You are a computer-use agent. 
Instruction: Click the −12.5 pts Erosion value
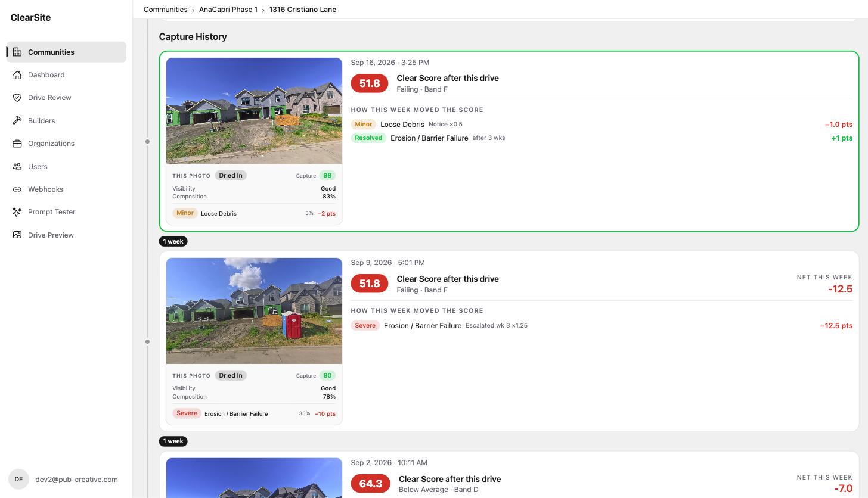836,326
